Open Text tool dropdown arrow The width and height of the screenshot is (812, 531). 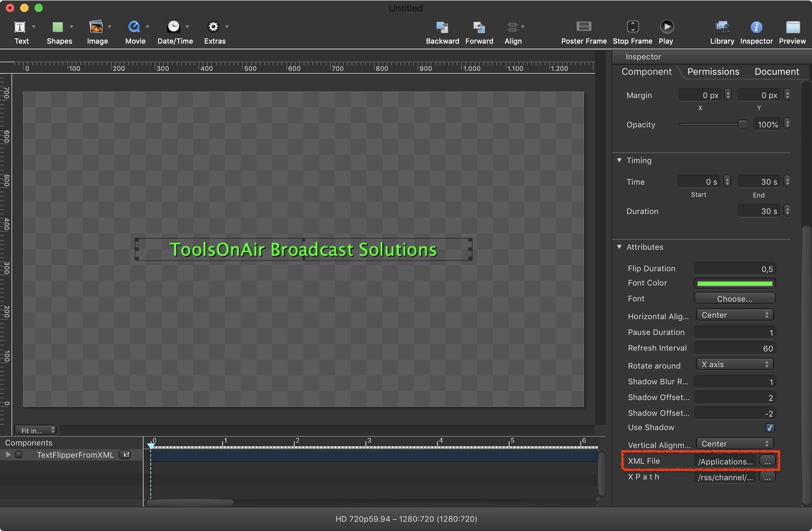click(x=34, y=26)
